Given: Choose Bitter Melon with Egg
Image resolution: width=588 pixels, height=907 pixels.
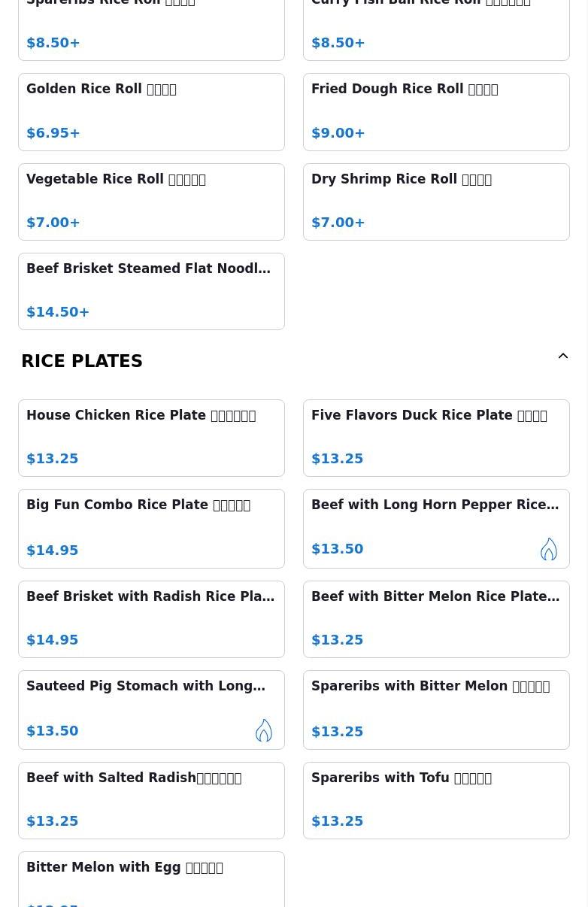Looking at the screenshot, I should (151, 878).
